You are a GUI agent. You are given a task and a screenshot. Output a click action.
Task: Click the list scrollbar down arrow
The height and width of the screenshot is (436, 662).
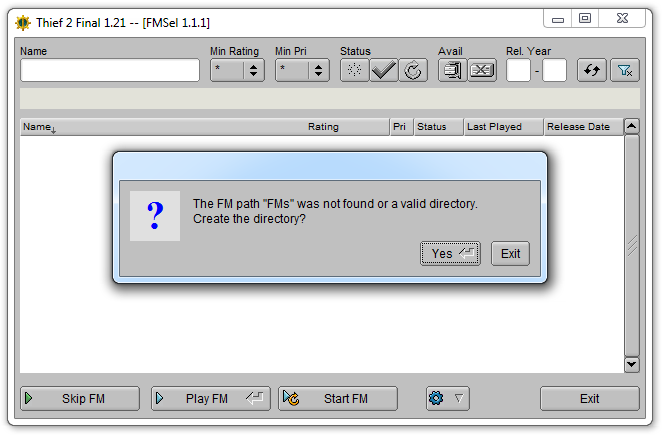pos(632,364)
